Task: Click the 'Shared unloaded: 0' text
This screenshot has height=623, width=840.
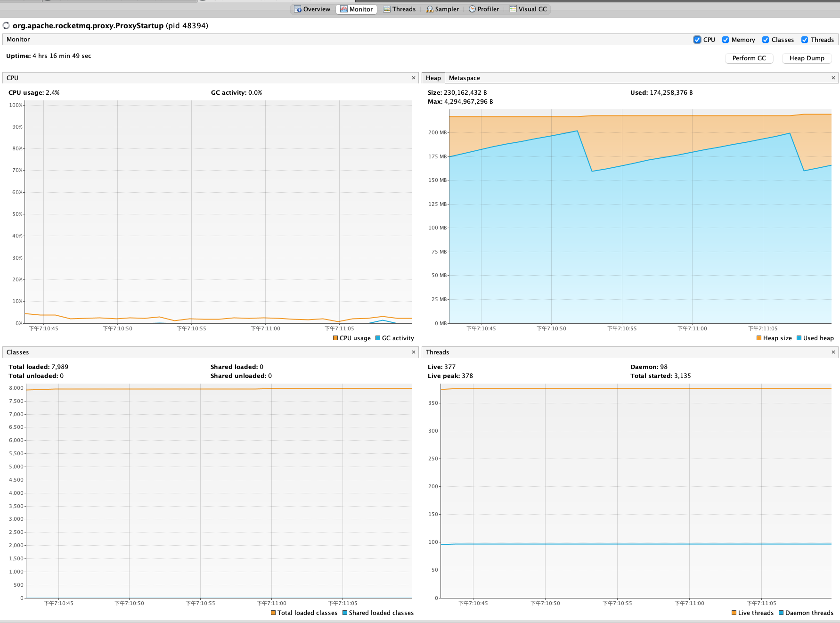Action: (241, 376)
